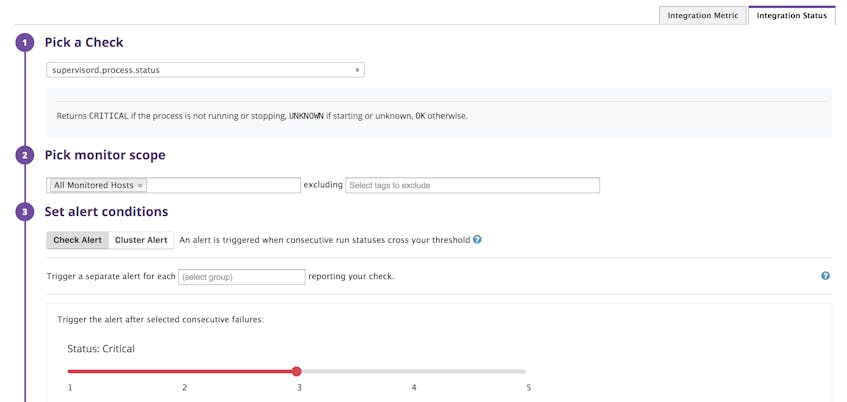Click the Pick a Check heading
The image size is (847, 402).
tap(84, 42)
